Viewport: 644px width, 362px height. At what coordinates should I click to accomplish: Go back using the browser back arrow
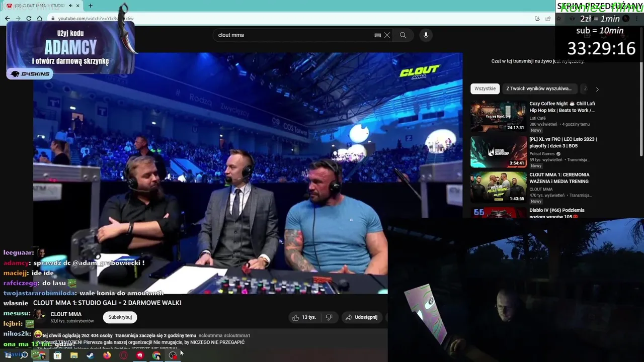[x=7, y=19]
